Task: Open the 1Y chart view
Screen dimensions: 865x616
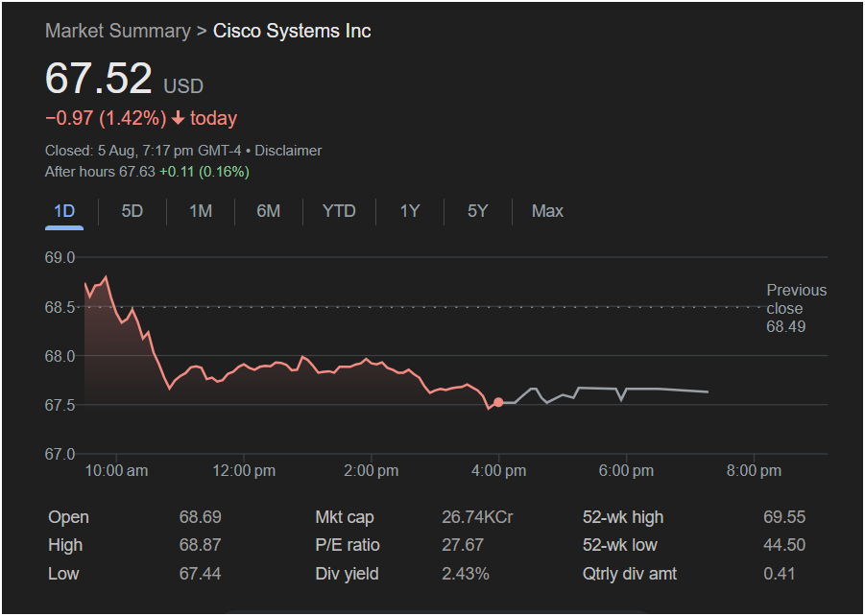Action: (410, 211)
